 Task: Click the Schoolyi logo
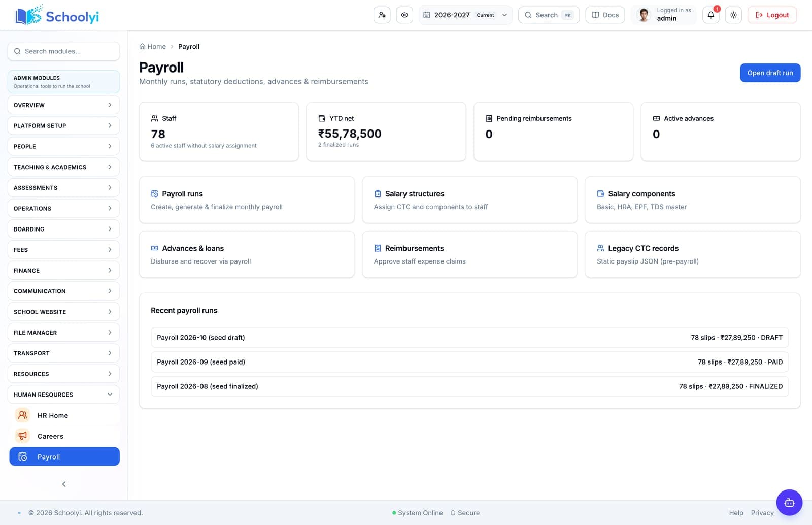click(57, 16)
